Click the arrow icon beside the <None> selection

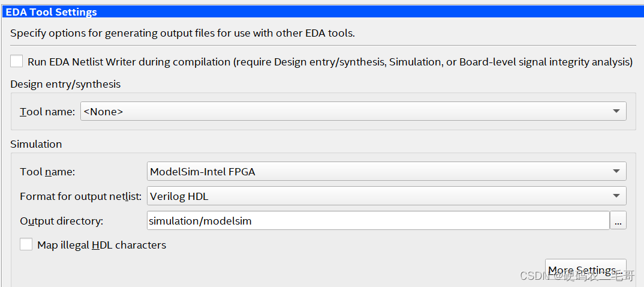(616, 111)
